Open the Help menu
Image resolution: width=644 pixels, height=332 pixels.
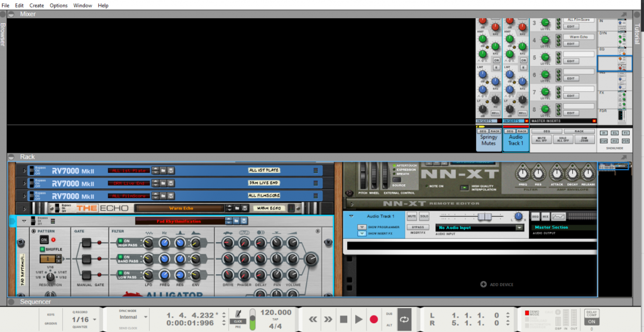pos(103,6)
